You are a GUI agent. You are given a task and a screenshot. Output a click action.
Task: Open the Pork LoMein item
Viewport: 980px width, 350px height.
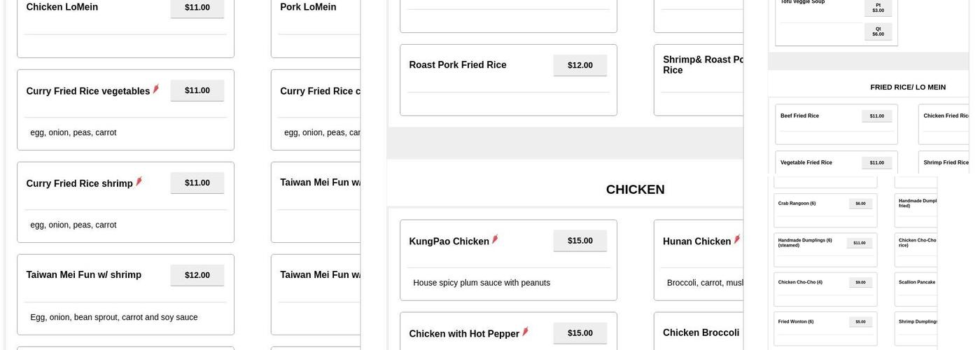tap(308, 7)
